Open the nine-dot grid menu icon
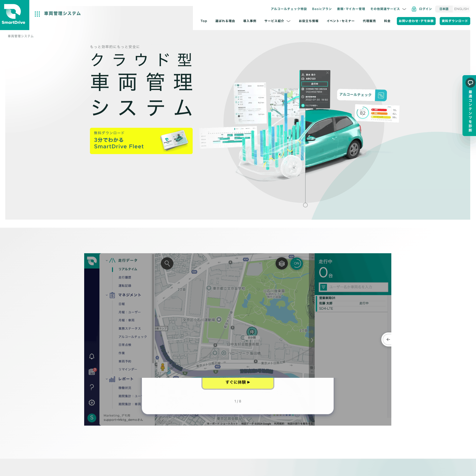476x476 pixels. coord(37,14)
